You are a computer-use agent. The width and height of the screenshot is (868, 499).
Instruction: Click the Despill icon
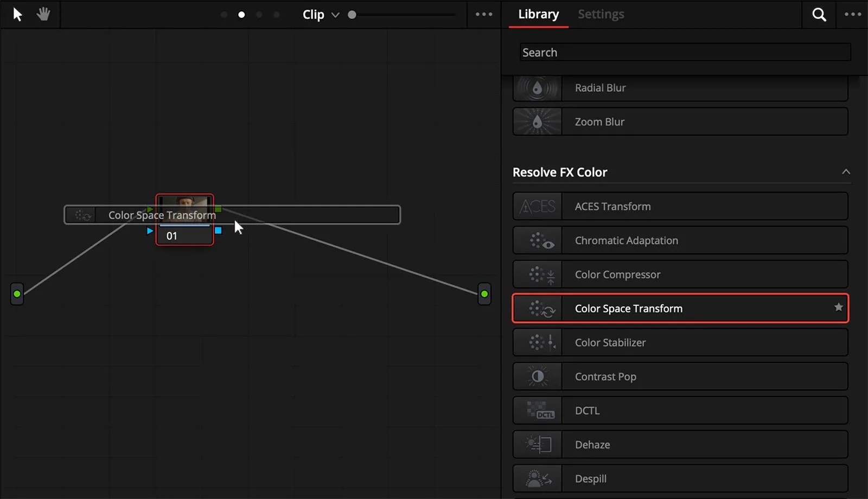[537, 479]
